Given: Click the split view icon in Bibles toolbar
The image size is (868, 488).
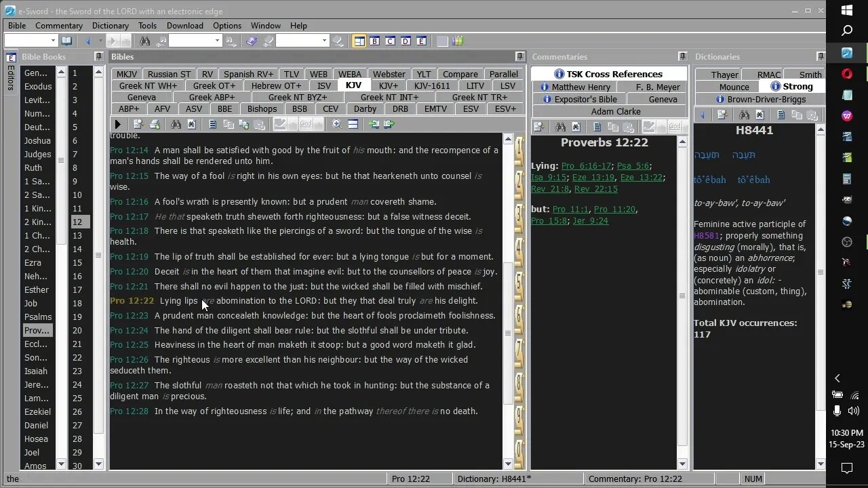Looking at the screenshot, I should point(353,124).
